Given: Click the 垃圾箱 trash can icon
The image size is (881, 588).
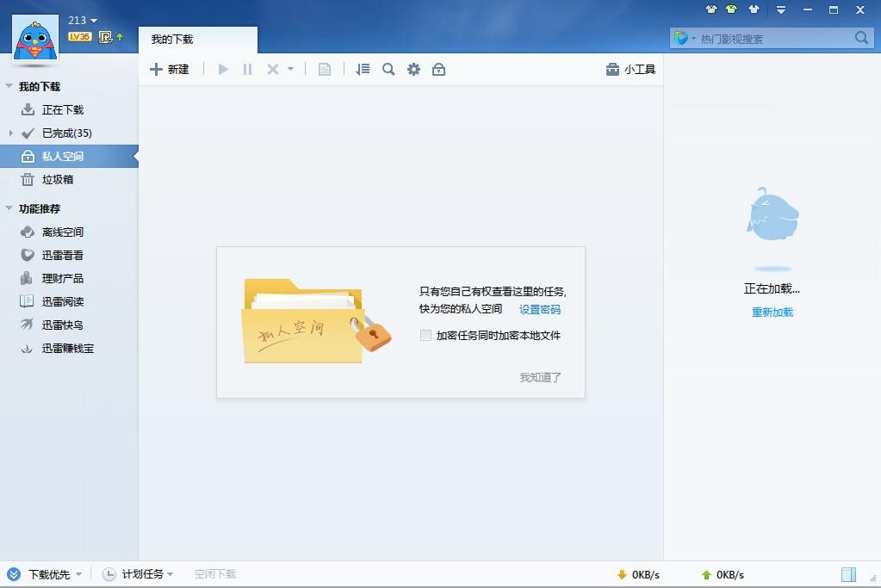Looking at the screenshot, I should click(x=28, y=180).
